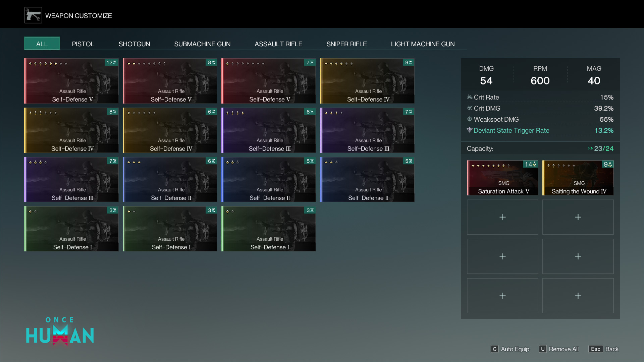Select Self-Defense II card costing 6

[x=170, y=180]
